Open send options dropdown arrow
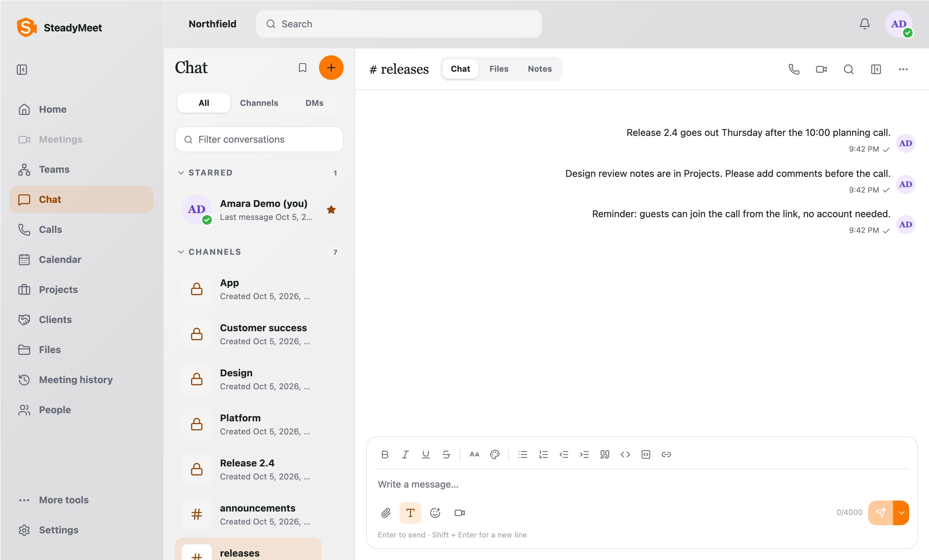Image resolution: width=929 pixels, height=560 pixels. coord(901,513)
